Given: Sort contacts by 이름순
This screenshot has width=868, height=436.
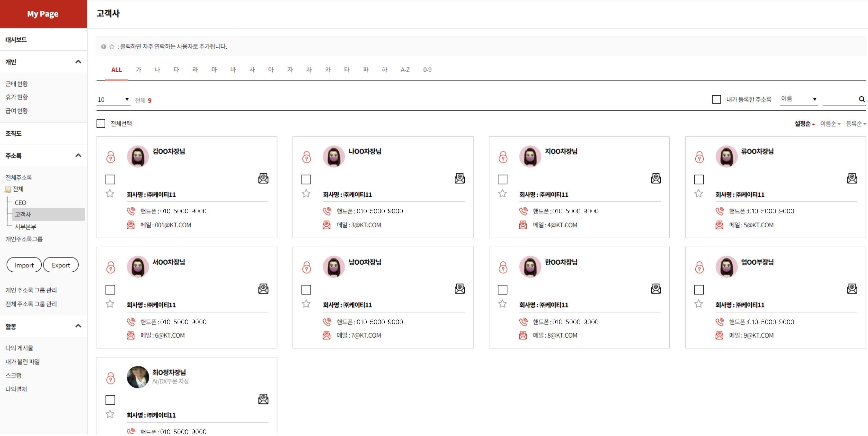Looking at the screenshot, I should [830, 124].
